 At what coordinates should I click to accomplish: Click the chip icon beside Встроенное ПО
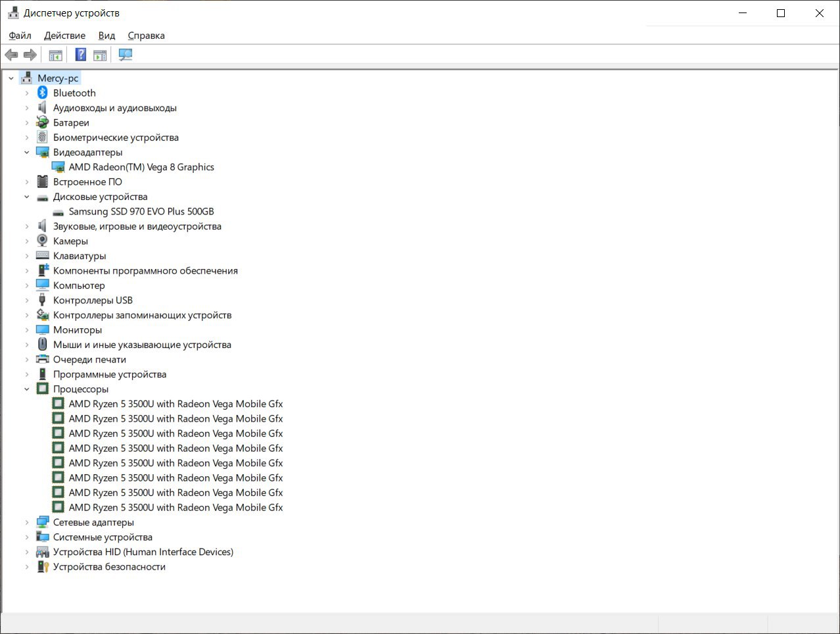43,182
